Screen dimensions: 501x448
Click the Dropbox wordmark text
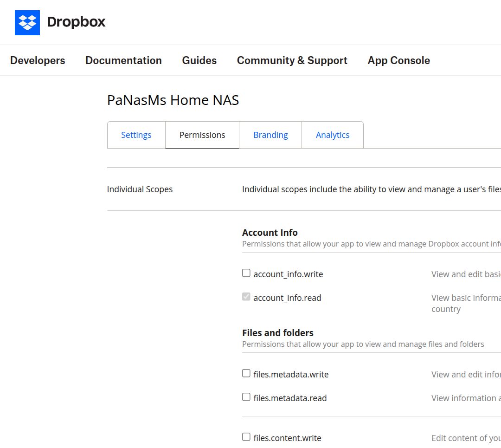(x=76, y=22)
